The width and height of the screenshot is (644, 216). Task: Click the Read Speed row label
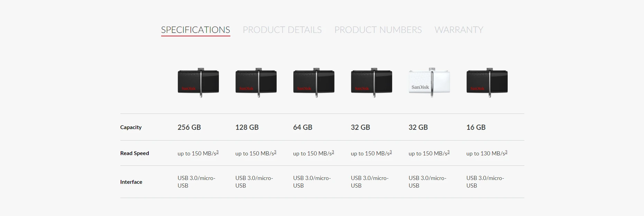coord(135,153)
